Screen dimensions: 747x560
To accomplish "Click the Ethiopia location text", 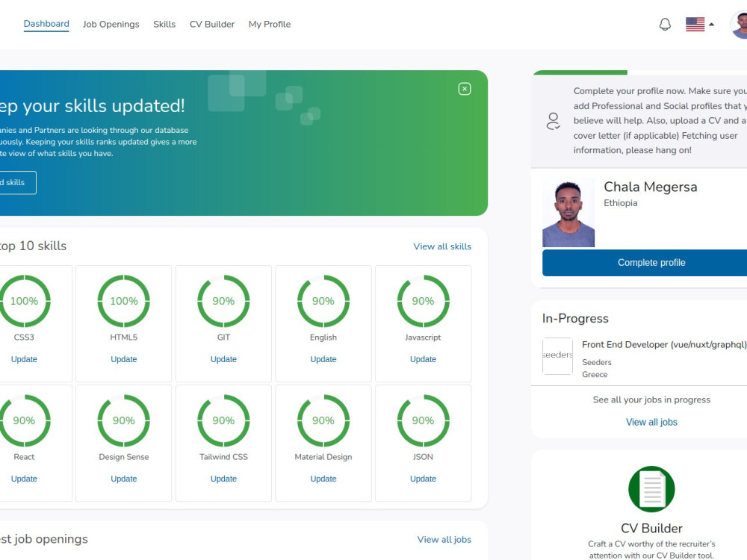I will point(620,203).
